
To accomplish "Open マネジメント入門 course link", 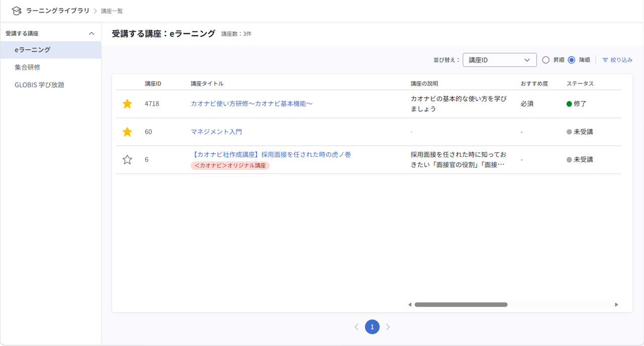I will tap(216, 132).
